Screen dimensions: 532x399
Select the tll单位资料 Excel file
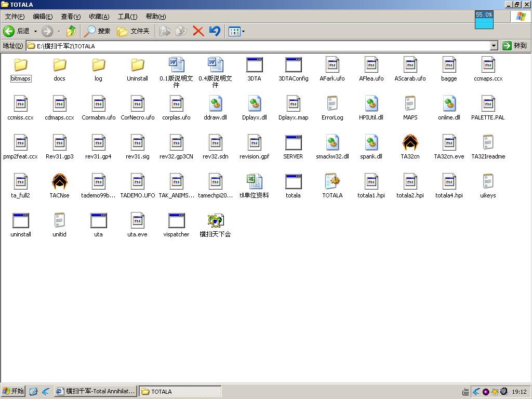(x=254, y=182)
